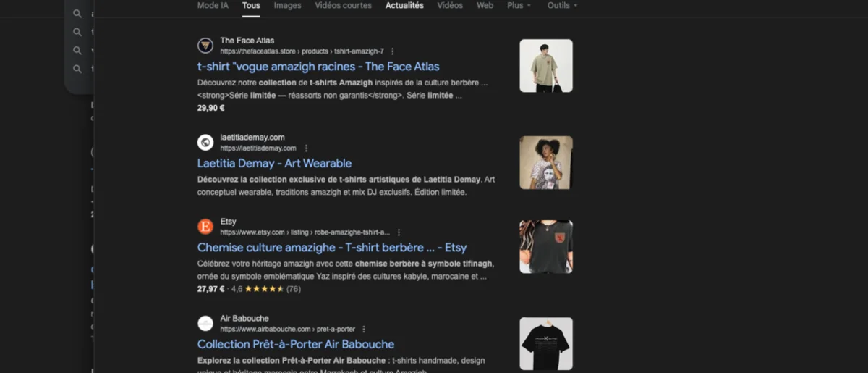
Task: Open more options for laetitiademay.com result
Action: [306, 148]
